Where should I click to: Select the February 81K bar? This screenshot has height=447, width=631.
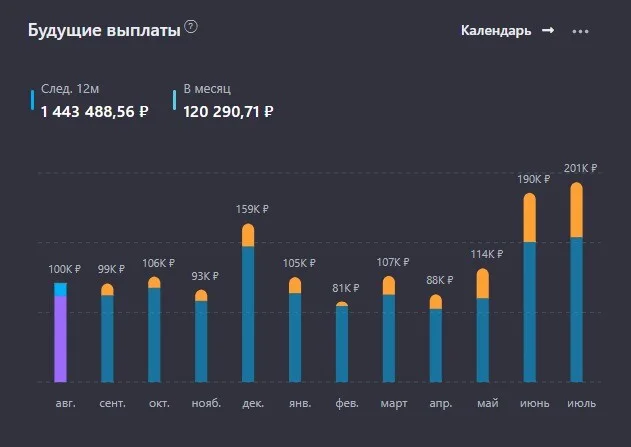342,342
